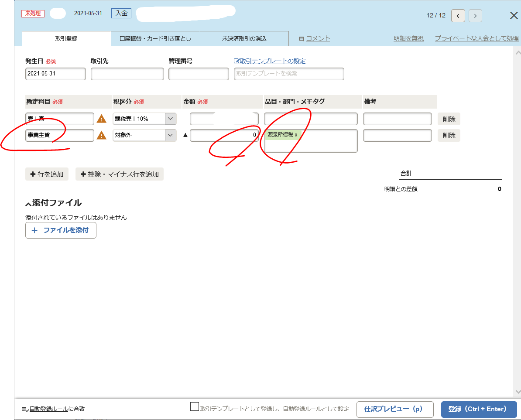The image size is (521, 420).
Task: Close the transaction dialog with X
Action: click(x=514, y=16)
